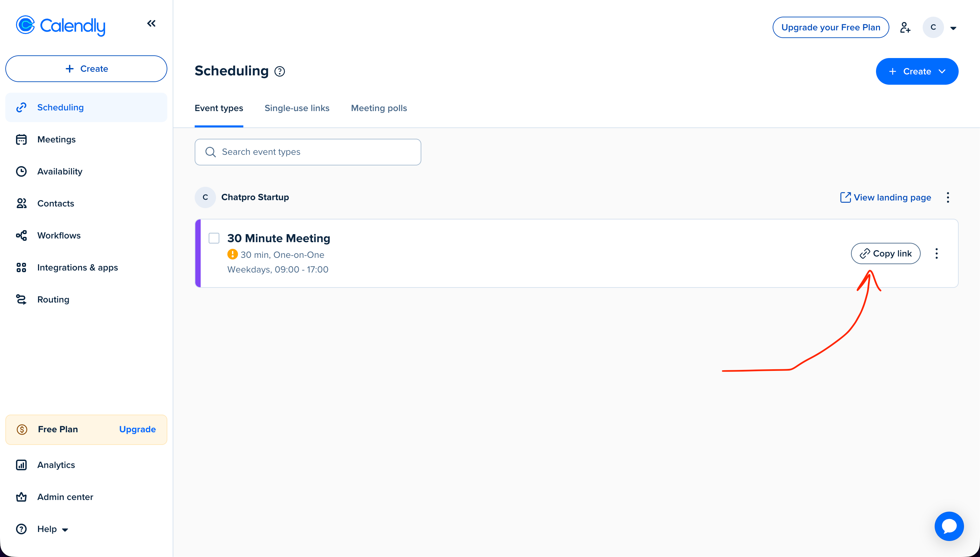Click the invite user icon

905,28
